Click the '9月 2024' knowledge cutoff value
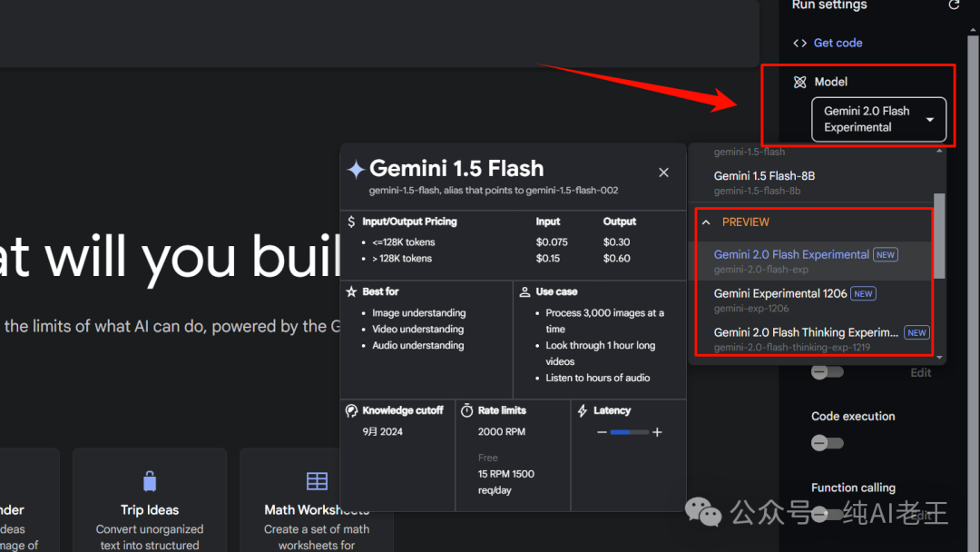The width and height of the screenshot is (980, 552). (x=383, y=432)
